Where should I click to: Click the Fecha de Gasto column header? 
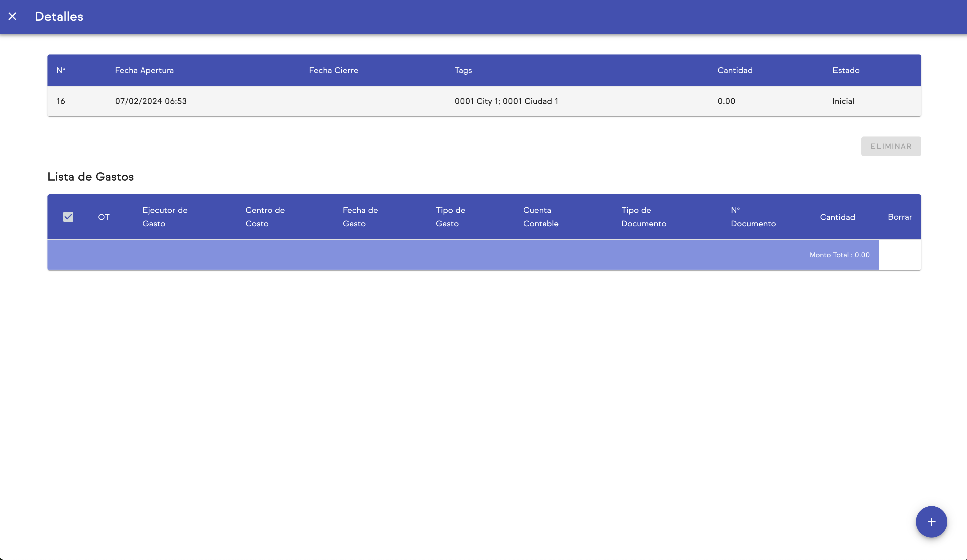[x=360, y=217]
